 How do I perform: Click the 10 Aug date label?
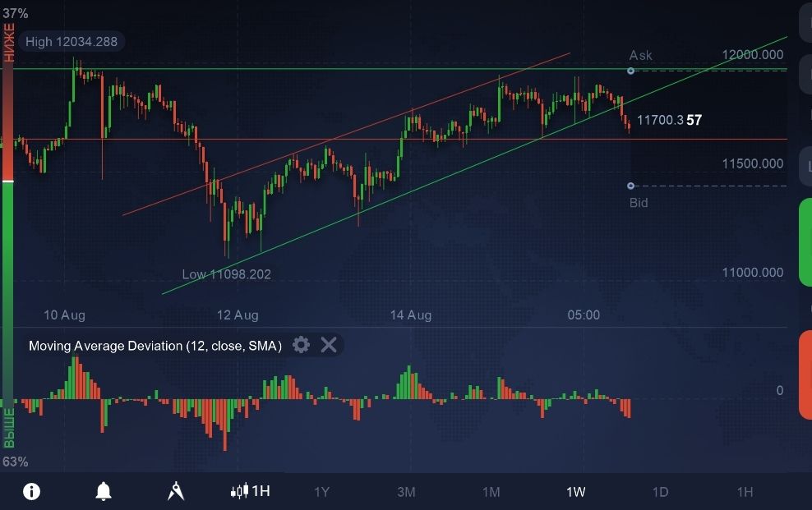[x=64, y=315]
